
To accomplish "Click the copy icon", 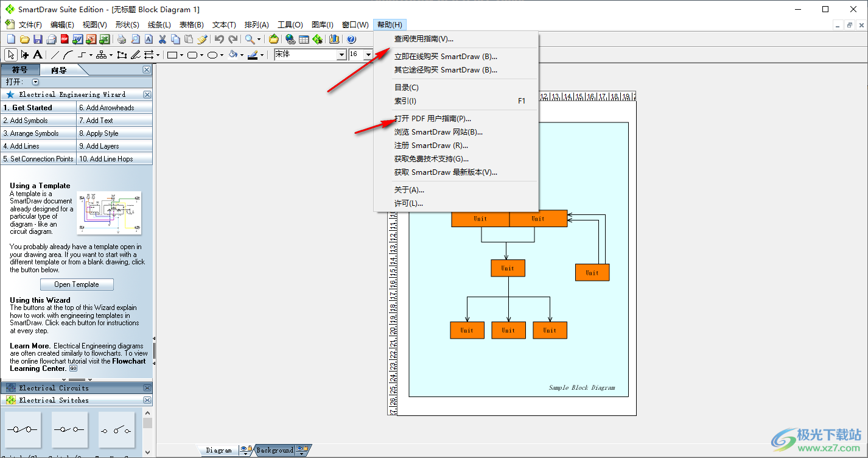I will pos(175,39).
